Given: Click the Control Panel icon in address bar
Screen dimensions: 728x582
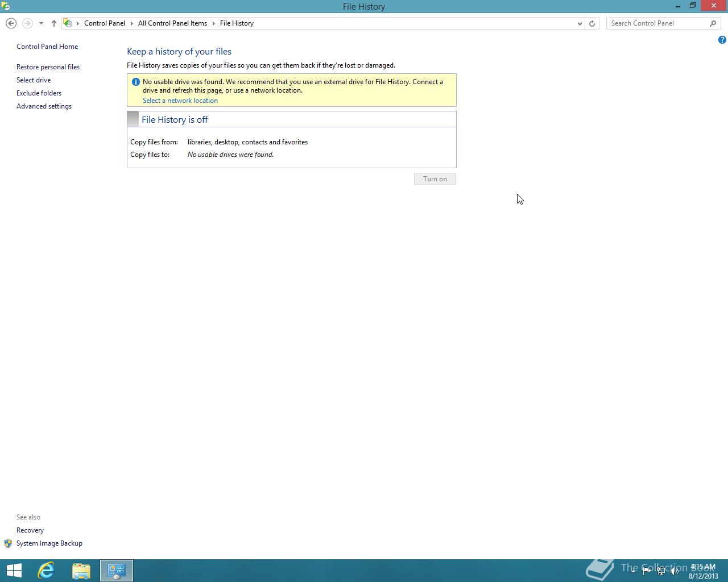Looking at the screenshot, I should [68, 23].
